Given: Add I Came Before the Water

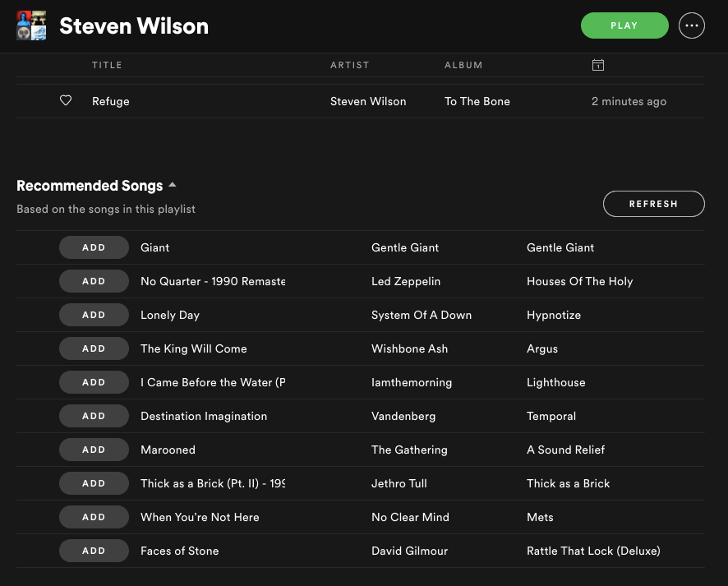Looking at the screenshot, I should coord(94,382).
